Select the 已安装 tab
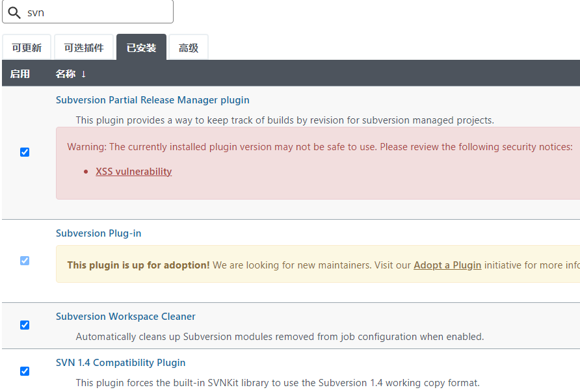 coord(141,47)
